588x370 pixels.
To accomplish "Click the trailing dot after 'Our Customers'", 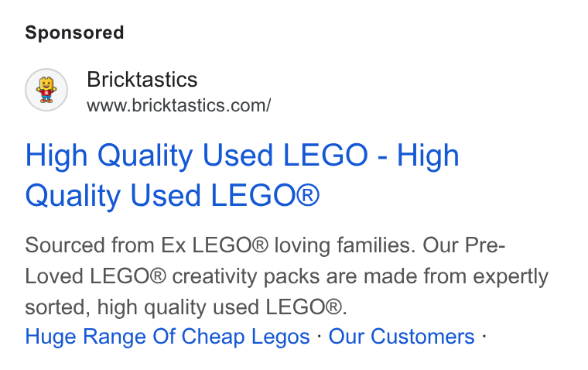I will pyautogui.click(x=484, y=335).
